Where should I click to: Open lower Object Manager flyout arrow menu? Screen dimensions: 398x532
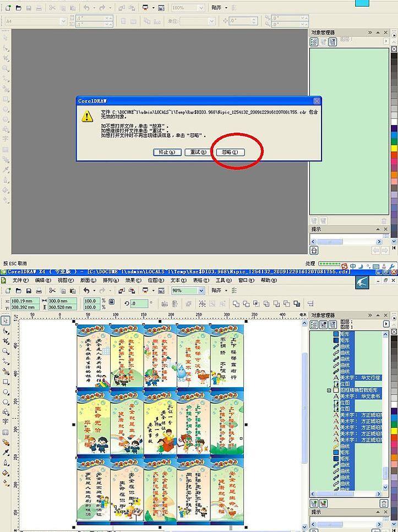[386, 324]
